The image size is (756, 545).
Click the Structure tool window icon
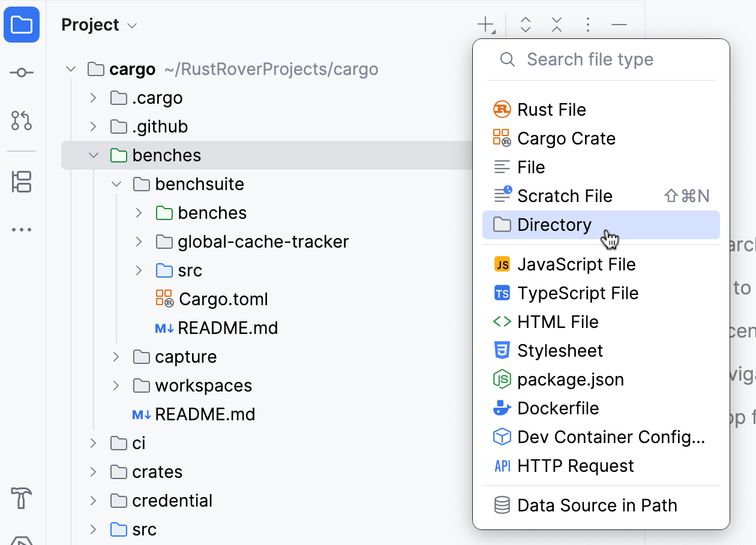coord(21,182)
